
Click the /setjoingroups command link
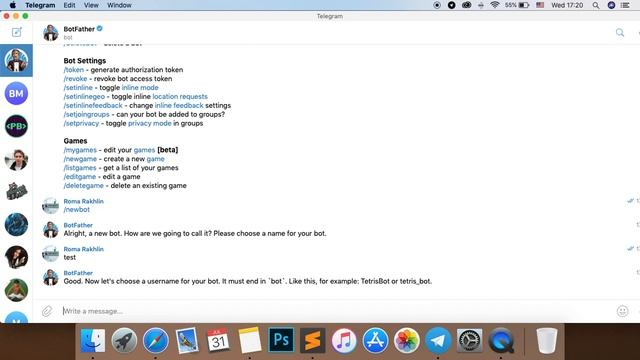coord(86,115)
